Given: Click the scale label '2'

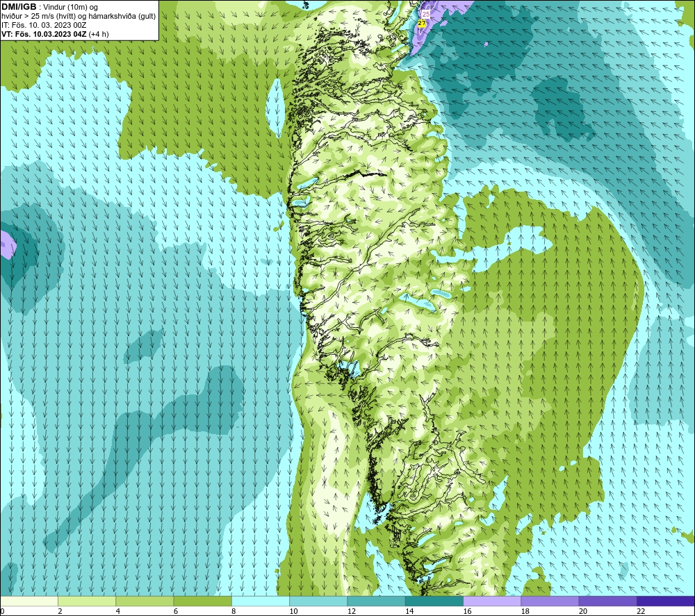Looking at the screenshot, I should (x=60, y=611).
